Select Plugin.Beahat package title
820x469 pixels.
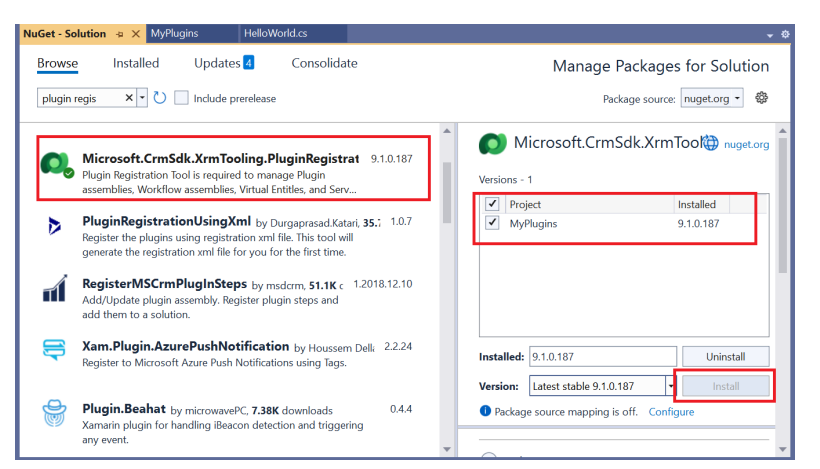pos(124,409)
